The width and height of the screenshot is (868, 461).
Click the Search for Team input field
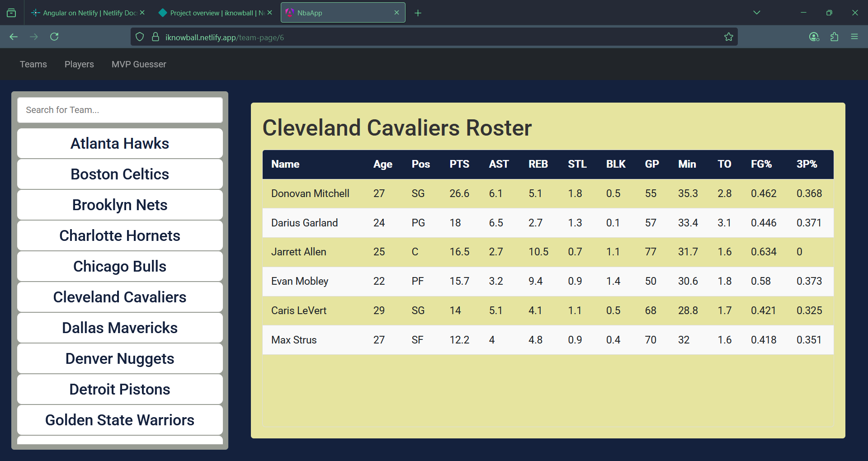point(119,110)
